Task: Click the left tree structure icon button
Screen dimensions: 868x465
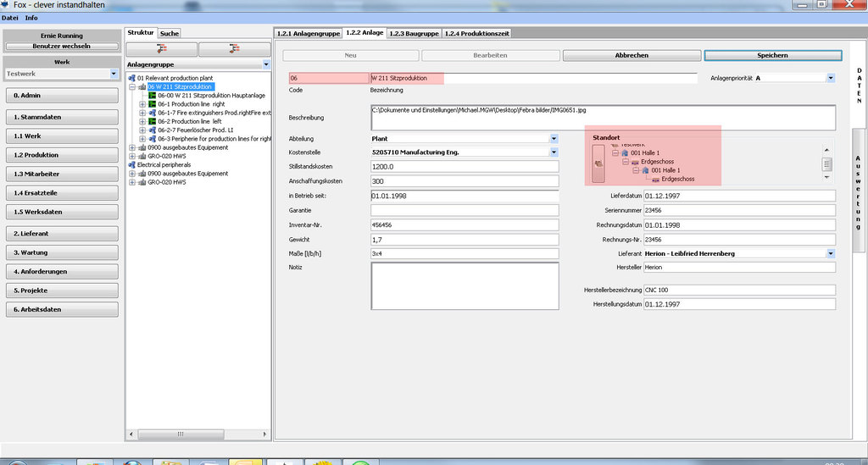Action: point(161,48)
